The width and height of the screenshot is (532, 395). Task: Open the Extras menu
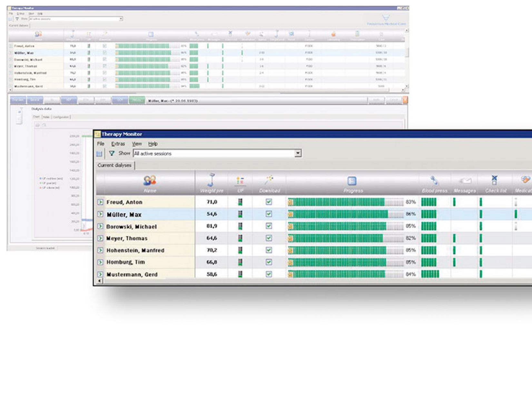(118, 144)
